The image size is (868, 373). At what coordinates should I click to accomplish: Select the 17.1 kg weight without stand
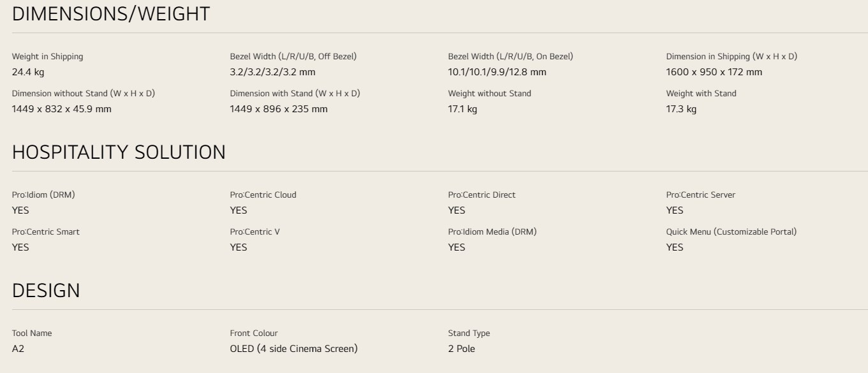coord(462,109)
